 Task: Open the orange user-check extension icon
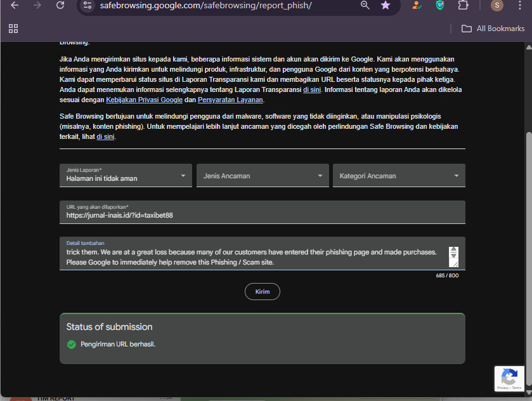(417, 5)
